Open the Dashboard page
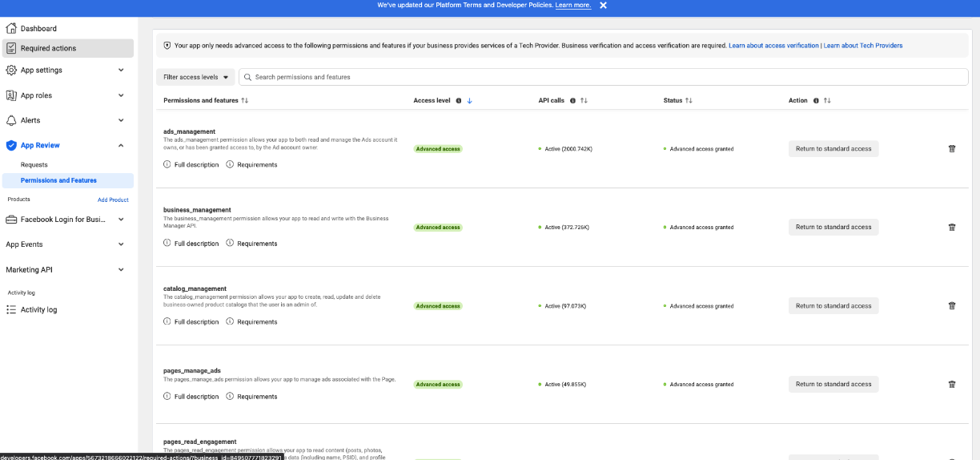The height and width of the screenshot is (460, 980). (x=38, y=29)
